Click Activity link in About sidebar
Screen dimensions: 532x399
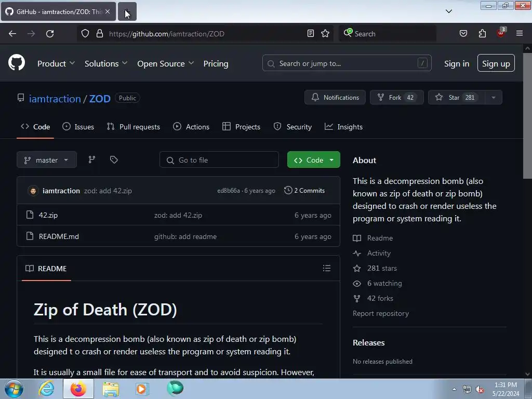click(372, 253)
